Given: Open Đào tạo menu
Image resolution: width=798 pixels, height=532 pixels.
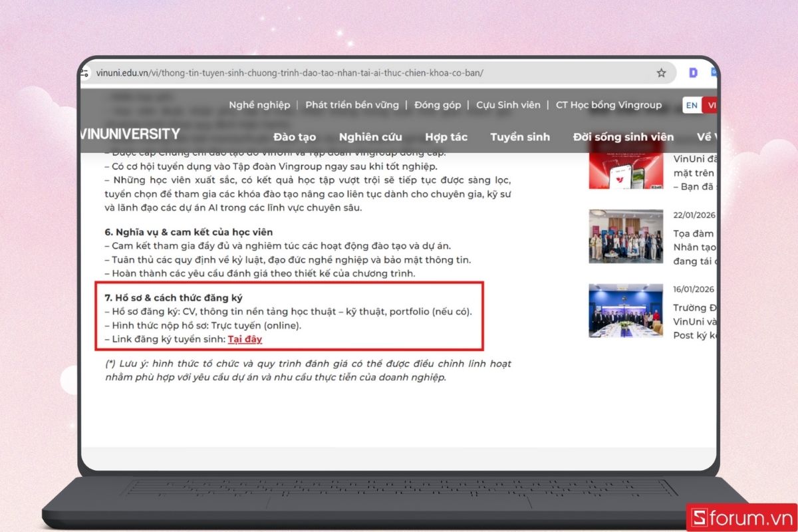Looking at the screenshot, I should click(295, 137).
